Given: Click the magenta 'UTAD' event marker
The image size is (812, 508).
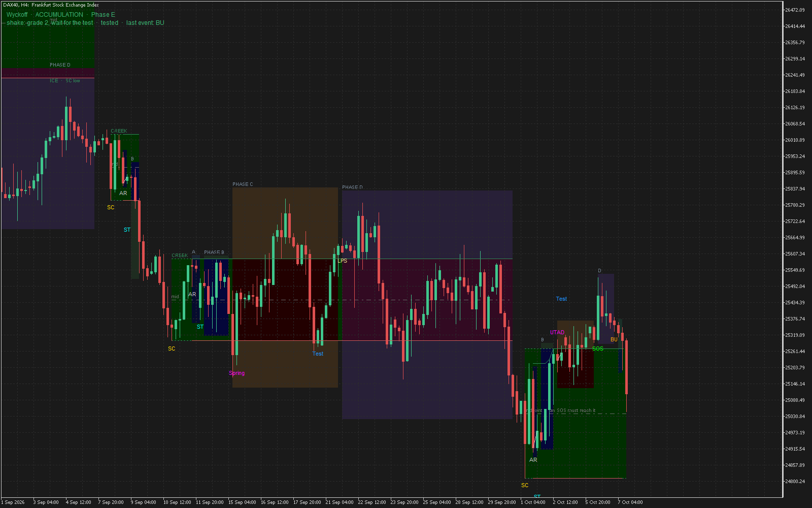Looking at the screenshot, I should click(557, 332).
